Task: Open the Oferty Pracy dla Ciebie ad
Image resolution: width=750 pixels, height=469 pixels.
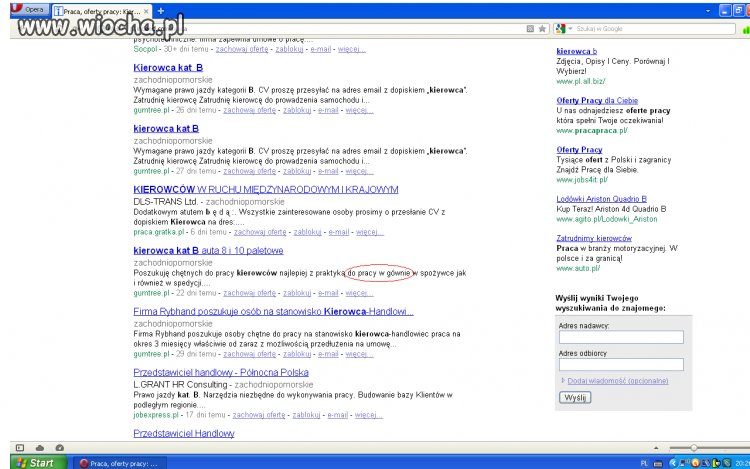Action: (597, 100)
